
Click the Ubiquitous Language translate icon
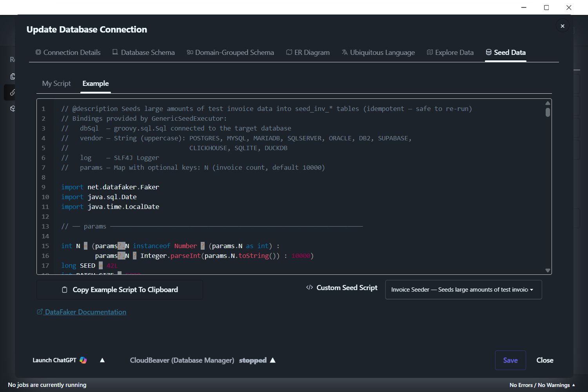[x=345, y=52]
